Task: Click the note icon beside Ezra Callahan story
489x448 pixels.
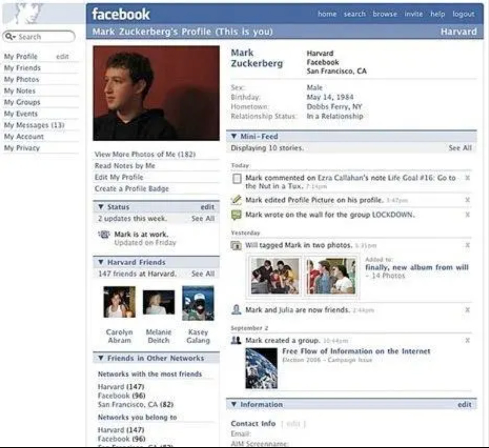Action: pyautogui.click(x=237, y=179)
